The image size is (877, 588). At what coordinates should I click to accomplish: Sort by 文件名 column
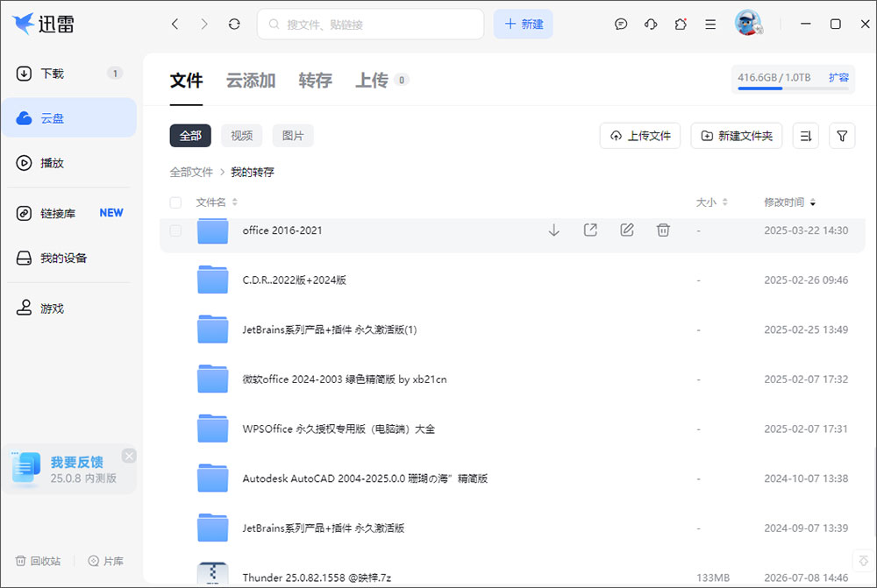tap(217, 202)
